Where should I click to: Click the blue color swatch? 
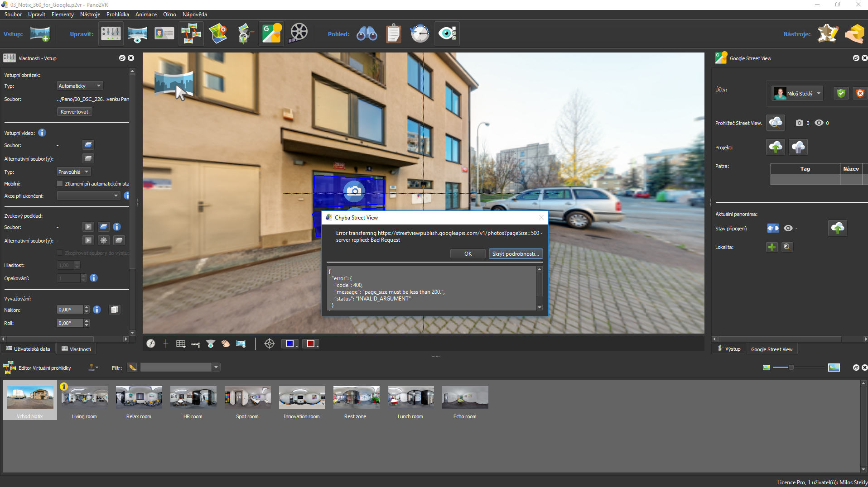[289, 344]
